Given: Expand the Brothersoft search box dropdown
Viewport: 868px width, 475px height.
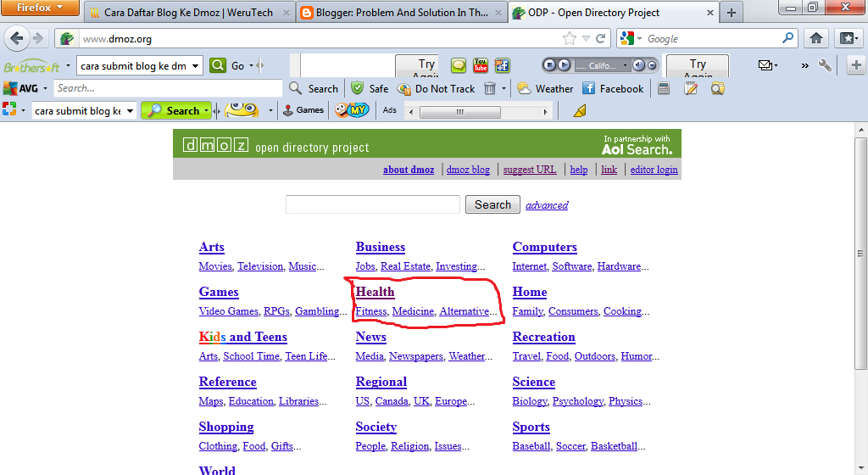Looking at the screenshot, I should (195, 66).
